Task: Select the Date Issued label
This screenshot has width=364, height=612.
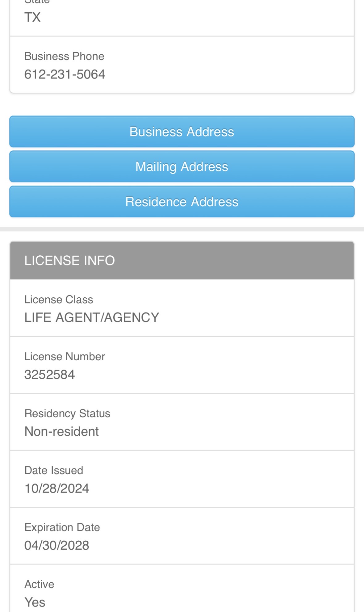Action: (54, 470)
